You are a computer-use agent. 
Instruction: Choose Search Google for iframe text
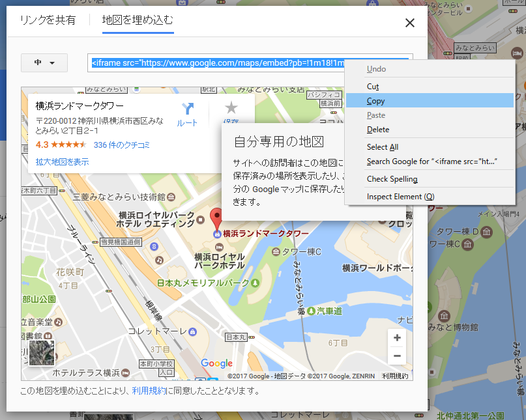click(x=430, y=161)
